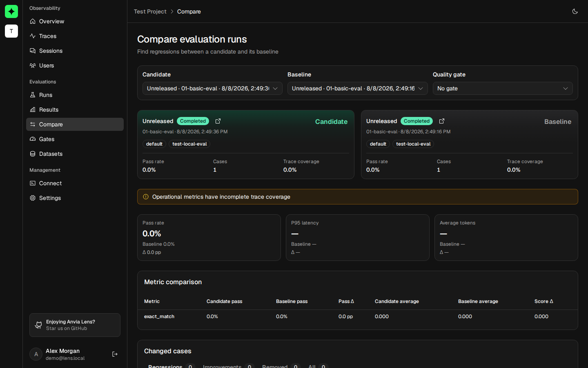Click the Runs flask icon
This screenshot has height=368, width=588.
tap(33, 95)
